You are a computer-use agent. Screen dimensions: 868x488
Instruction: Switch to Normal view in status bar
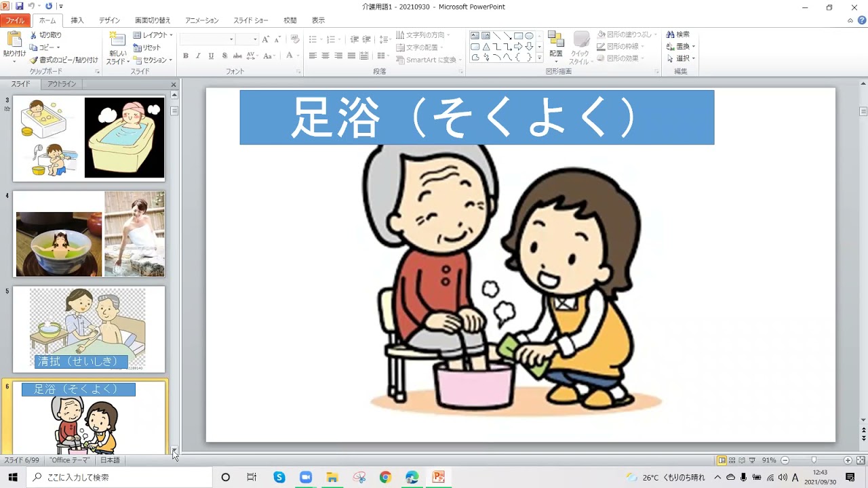pos(722,460)
